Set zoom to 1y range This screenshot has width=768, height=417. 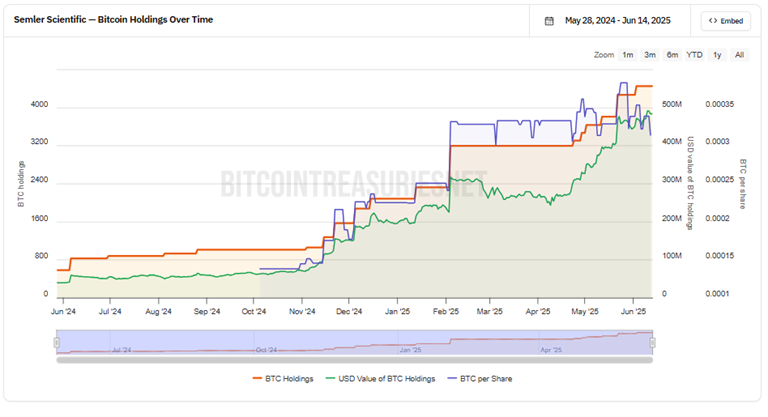[x=717, y=55]
